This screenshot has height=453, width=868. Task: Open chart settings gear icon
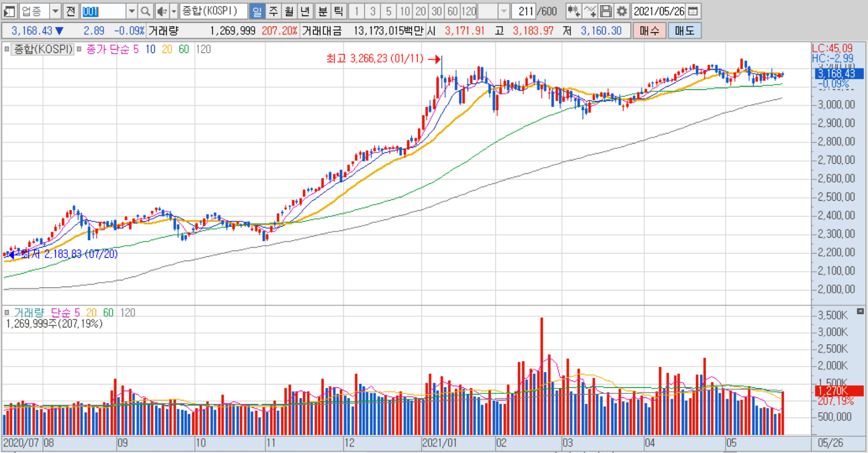(x=621, y=11)
